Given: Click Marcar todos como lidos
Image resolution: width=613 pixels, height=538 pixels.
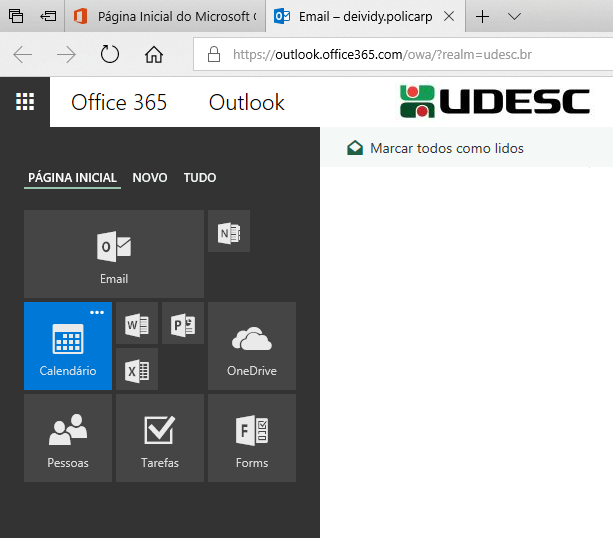Looking at the screenshot, I should tap(446, 148).
